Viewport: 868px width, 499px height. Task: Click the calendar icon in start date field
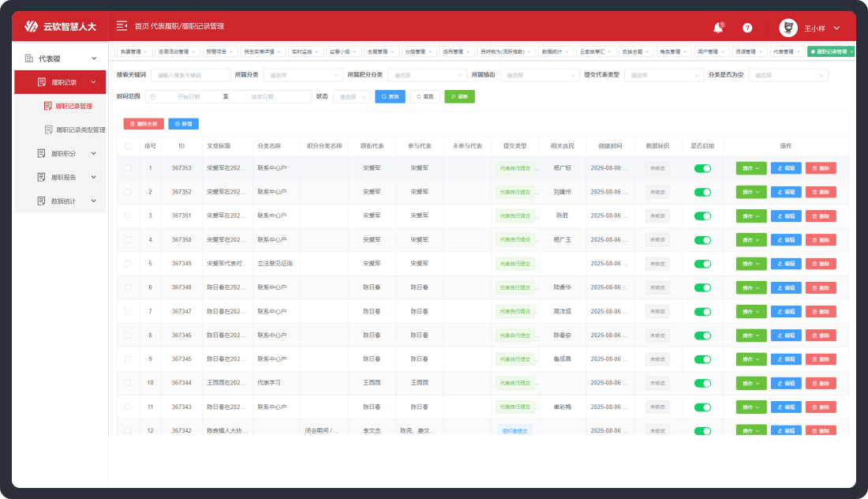point(152,96)
